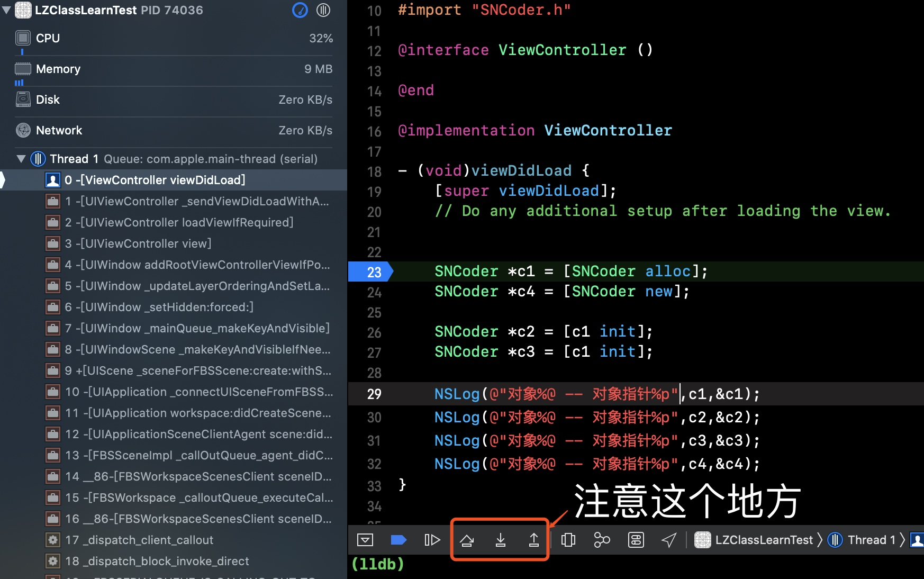Click the briefcase icon of frame 12 UIApplicationSceneClientAgent
Viewport: 924px width, 579px height.
pyautogui.click(x=53, y=434)
